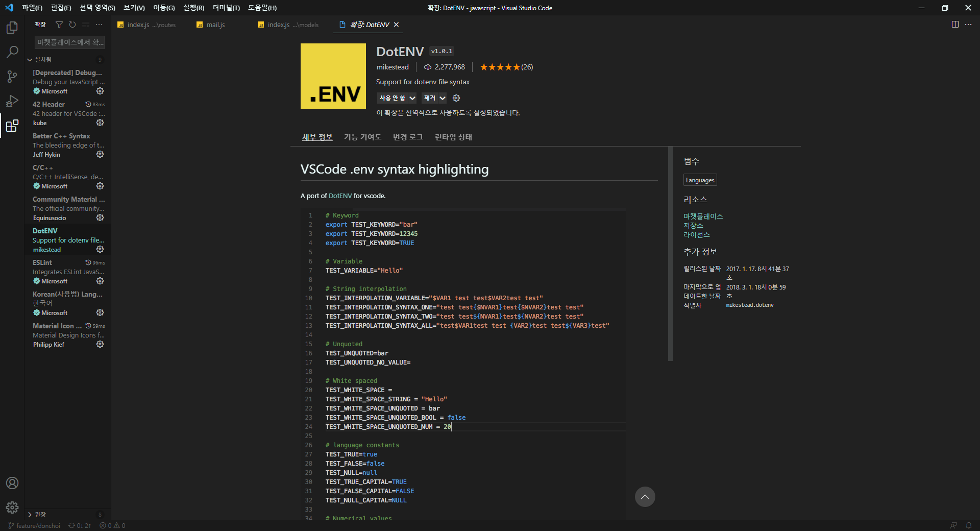Open the Source Control view
Image resolution: width=980 pixels, height=531 pixels.
pyautogui.click(x=12, y=77)
